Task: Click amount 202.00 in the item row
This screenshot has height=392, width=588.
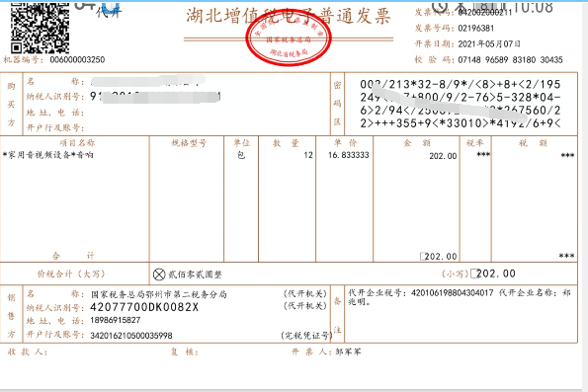Action: point(443,156)
